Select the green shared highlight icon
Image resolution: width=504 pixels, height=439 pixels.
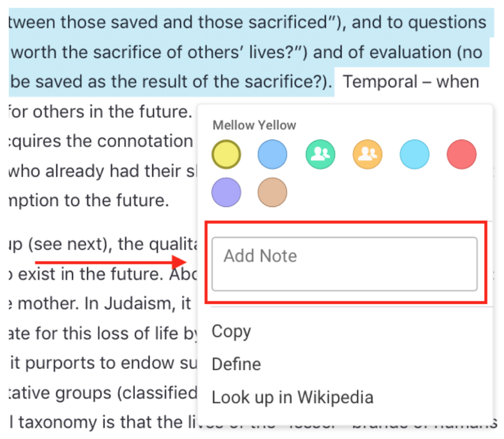[320, 154]
